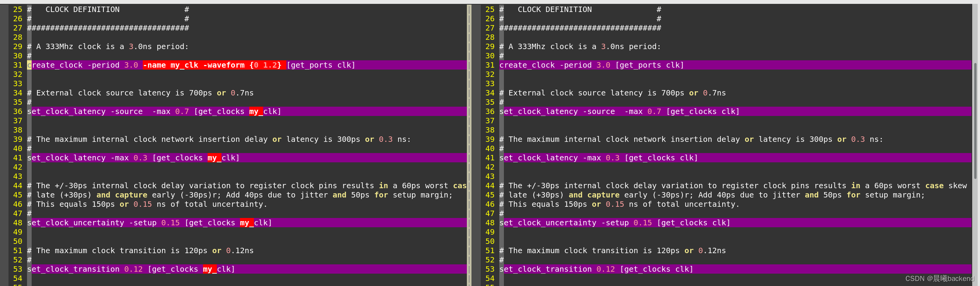This screenshot has width=980, height=286.
Task: Click right pane 'set_clock_latency -max 0.3' line
Action: tap(598, 158)
